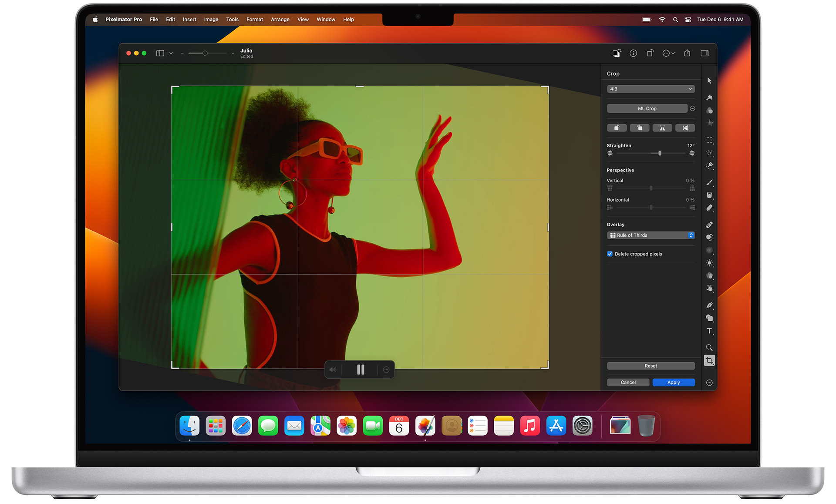Click the Share icon in the toolbar

tap(687, 53)
